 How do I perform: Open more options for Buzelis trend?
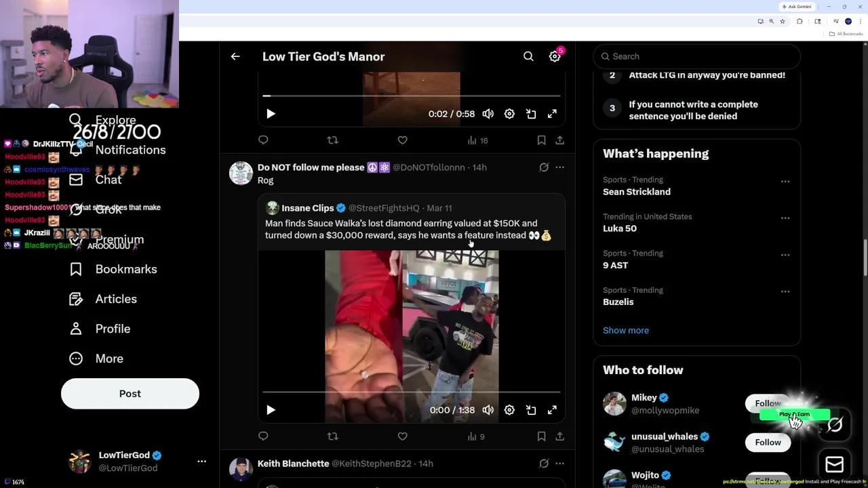[785, 291]
